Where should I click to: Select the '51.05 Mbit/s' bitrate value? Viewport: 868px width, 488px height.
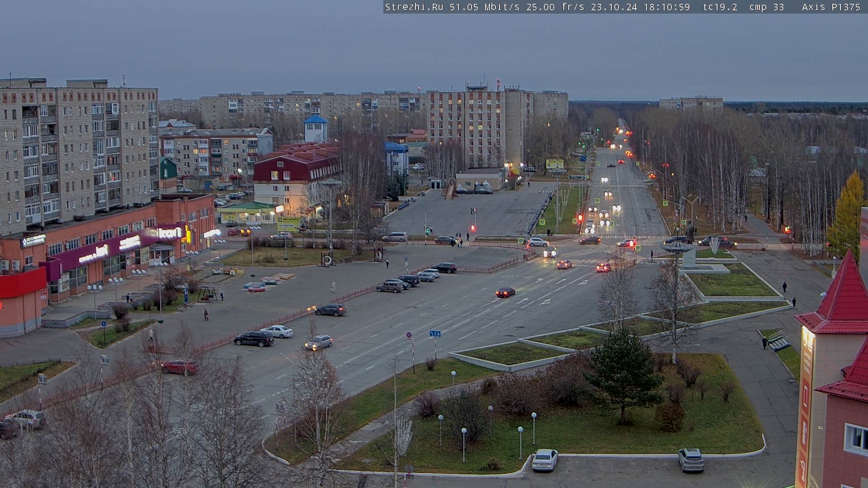[x=484, y=7]
